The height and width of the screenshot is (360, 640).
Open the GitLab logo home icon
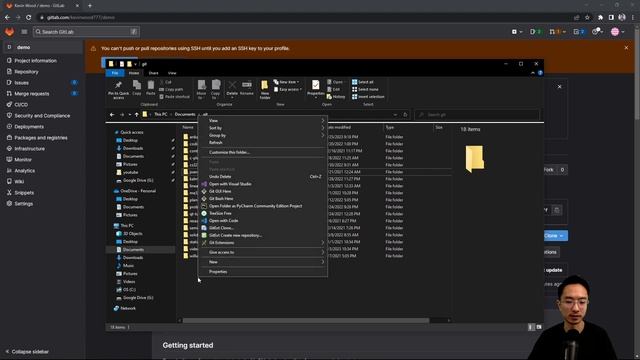(9, 32)
